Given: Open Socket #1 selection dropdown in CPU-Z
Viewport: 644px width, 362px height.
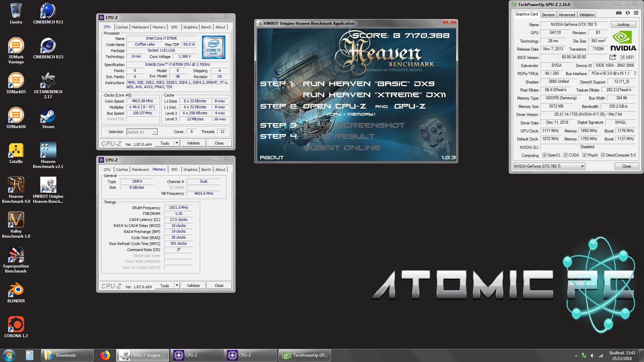Looking at the screenshot, I should point(142,132).
